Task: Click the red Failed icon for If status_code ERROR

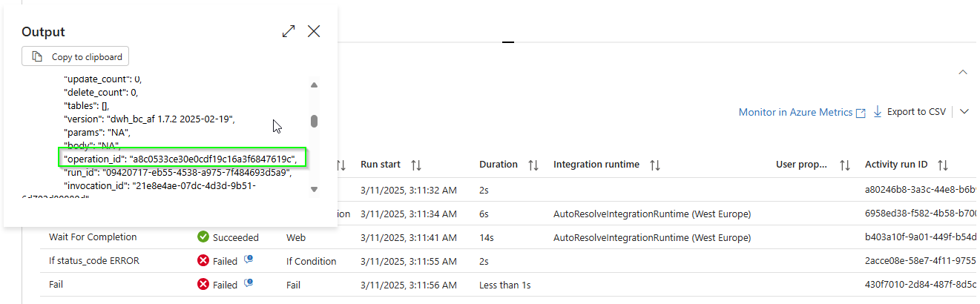Action: [x=203, y=261]
